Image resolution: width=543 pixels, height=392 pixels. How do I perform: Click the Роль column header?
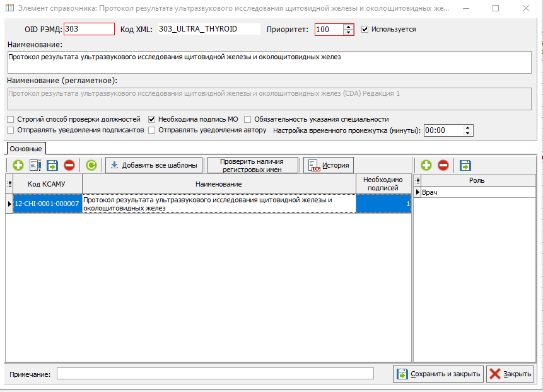pos(477,180)
